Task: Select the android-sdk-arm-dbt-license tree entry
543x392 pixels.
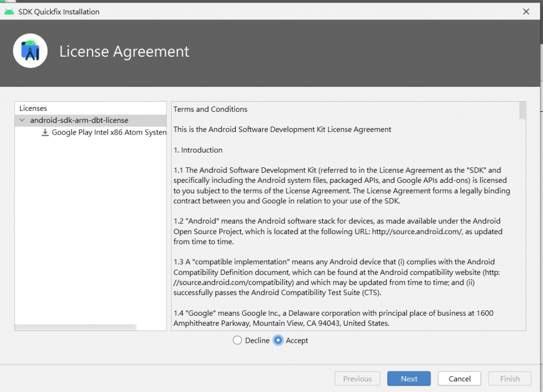Action: pos(79,120)
